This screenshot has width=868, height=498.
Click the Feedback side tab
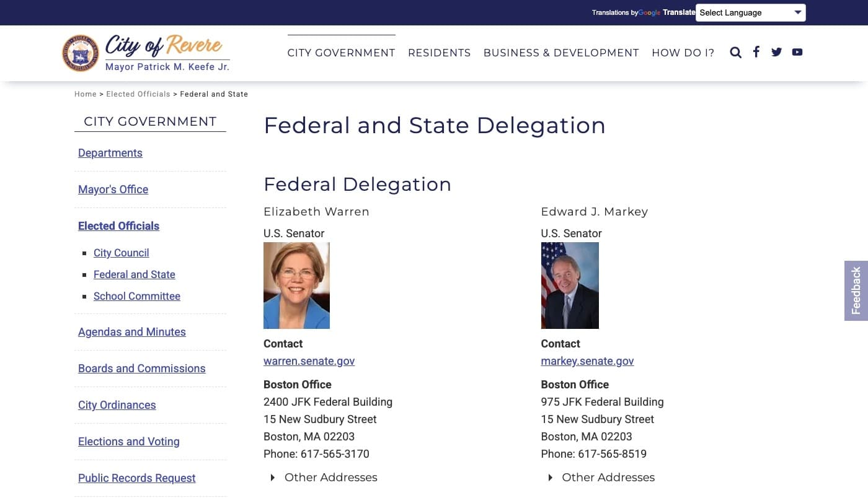[x=856, y=290]
